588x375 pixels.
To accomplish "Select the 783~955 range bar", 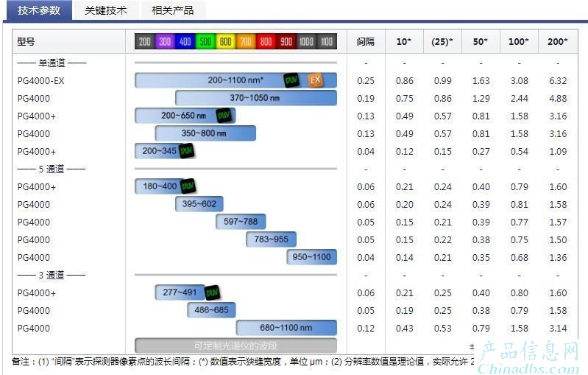I will point(271,239).
